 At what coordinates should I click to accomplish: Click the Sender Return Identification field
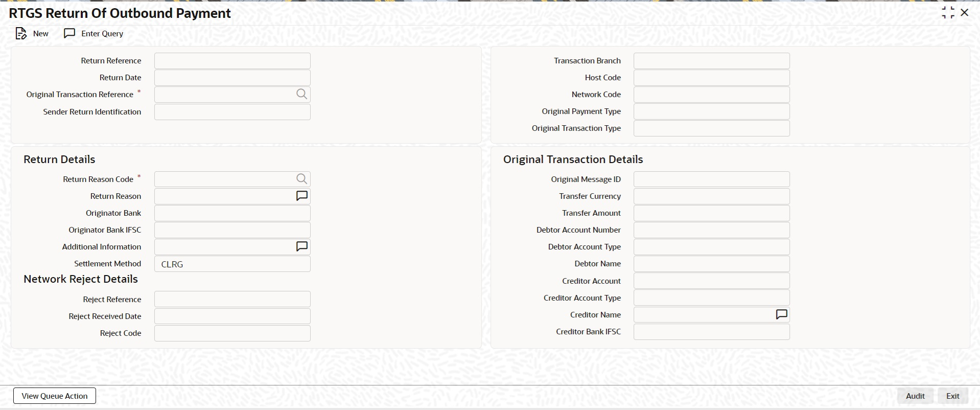coord(232,112)
